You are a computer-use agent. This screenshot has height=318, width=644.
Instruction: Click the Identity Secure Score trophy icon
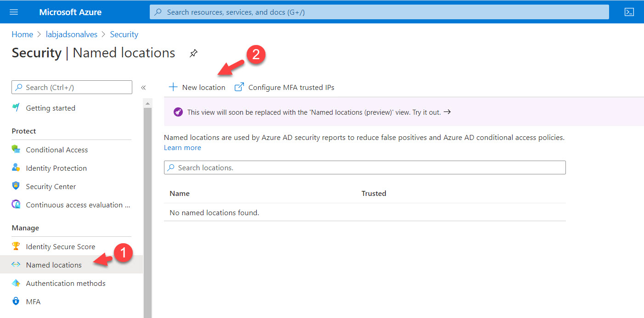click(x=17, y=246)
